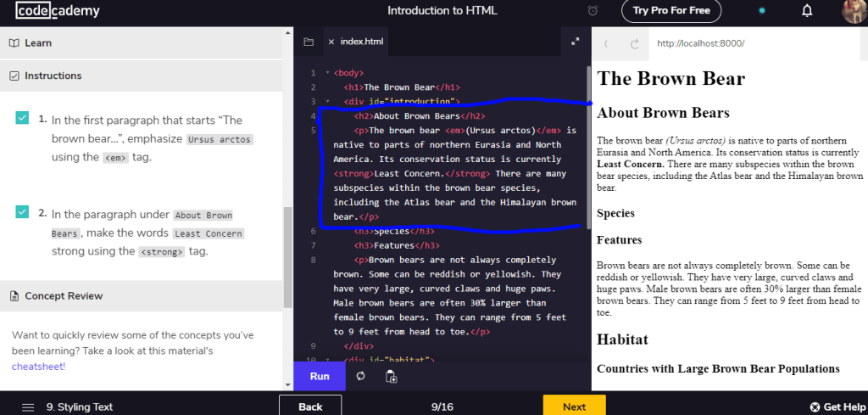Image resolution: width=868 pixels, height=415 pixels.
Task: Toggle checkbox for instruction step 2
Action: [22, 212]
